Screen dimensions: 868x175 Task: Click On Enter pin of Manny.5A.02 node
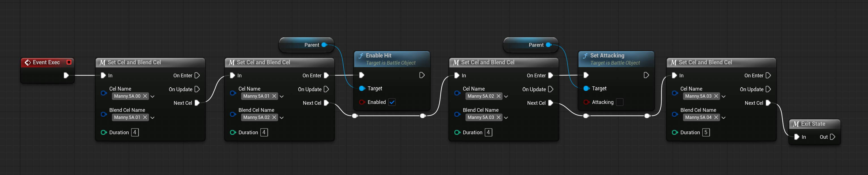551,75
